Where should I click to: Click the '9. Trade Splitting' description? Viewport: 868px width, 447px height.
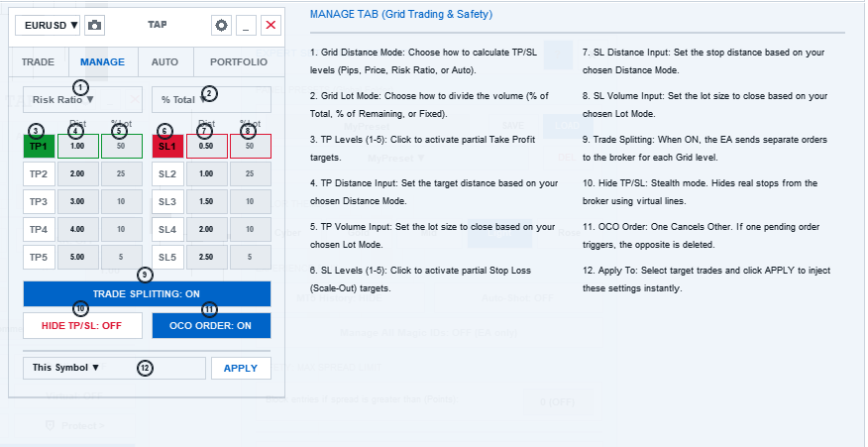pos(705,149)
